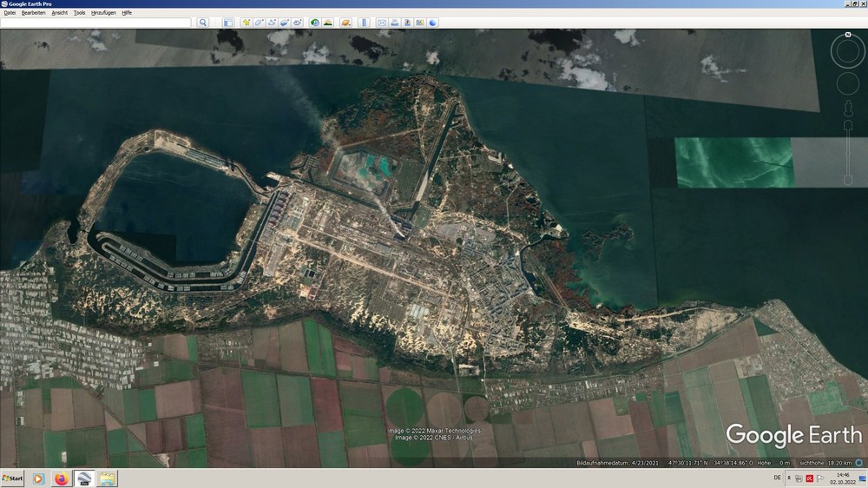This screenshot has height=488, width=868.
Task: Open the Hinzufügen menu
Action: (103, 13)
